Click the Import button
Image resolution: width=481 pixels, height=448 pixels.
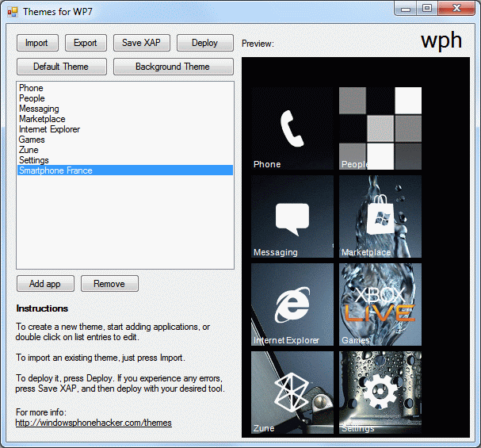(x=37, y=43)
